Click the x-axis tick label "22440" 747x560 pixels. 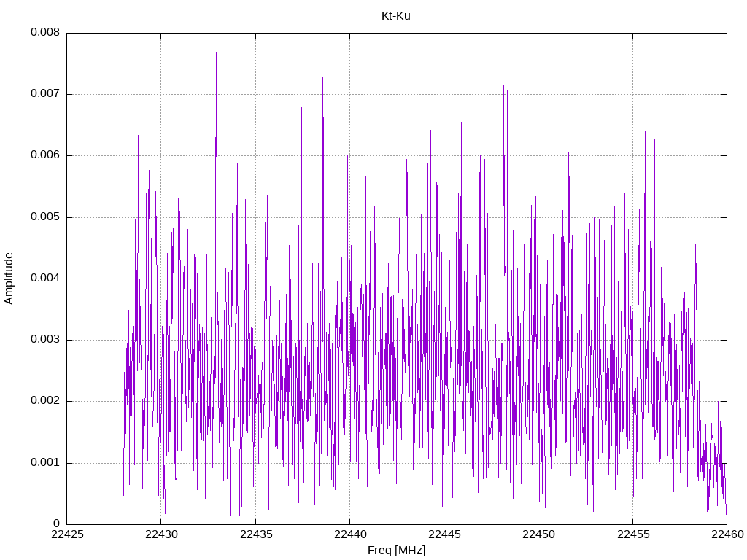click(350, 534)
